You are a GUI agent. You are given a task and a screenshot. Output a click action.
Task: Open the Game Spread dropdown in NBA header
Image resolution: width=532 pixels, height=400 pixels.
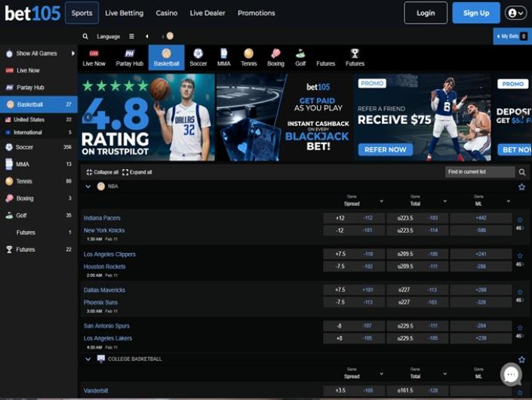pos(381,202)
